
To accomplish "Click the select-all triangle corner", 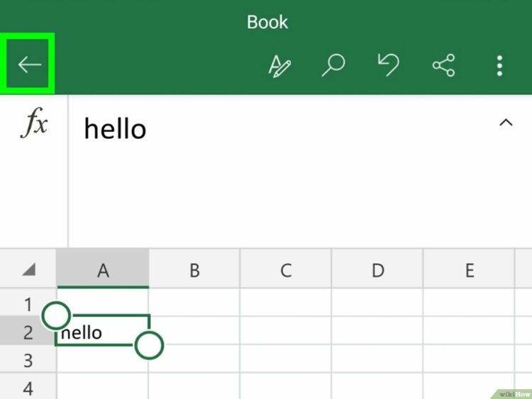I will [x=28, y=270].
